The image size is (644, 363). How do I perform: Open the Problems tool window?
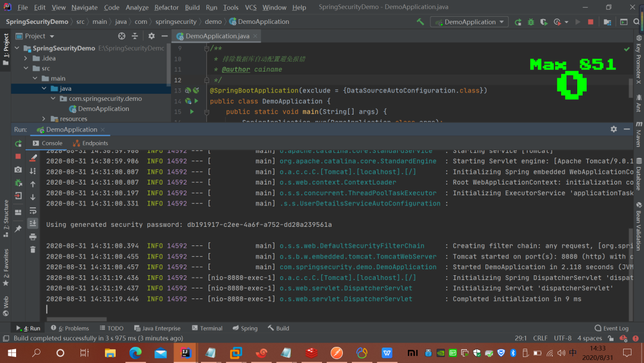pos(70,328)
